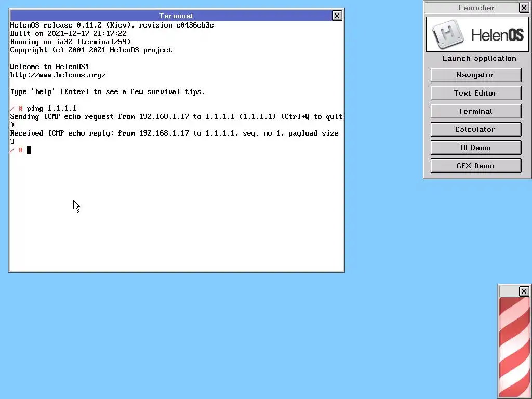Close the Launcher window
Screen dimensions: 532x399
pos(524,8)
